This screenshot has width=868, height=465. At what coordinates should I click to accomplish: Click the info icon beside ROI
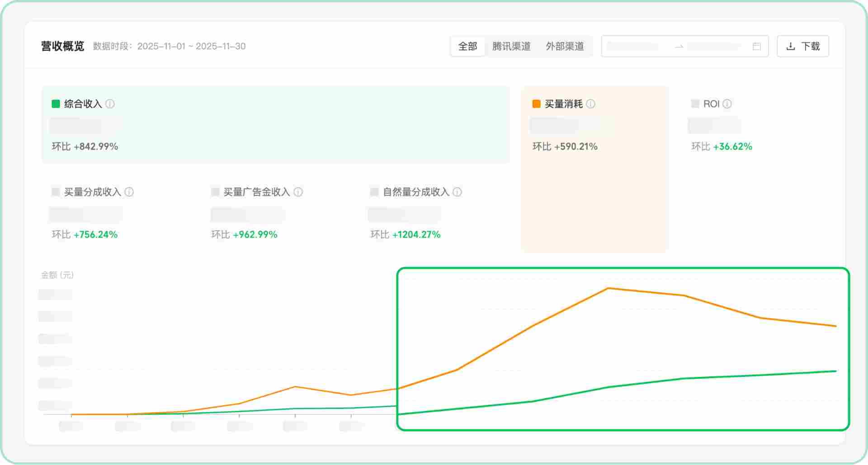click(727, 103)
